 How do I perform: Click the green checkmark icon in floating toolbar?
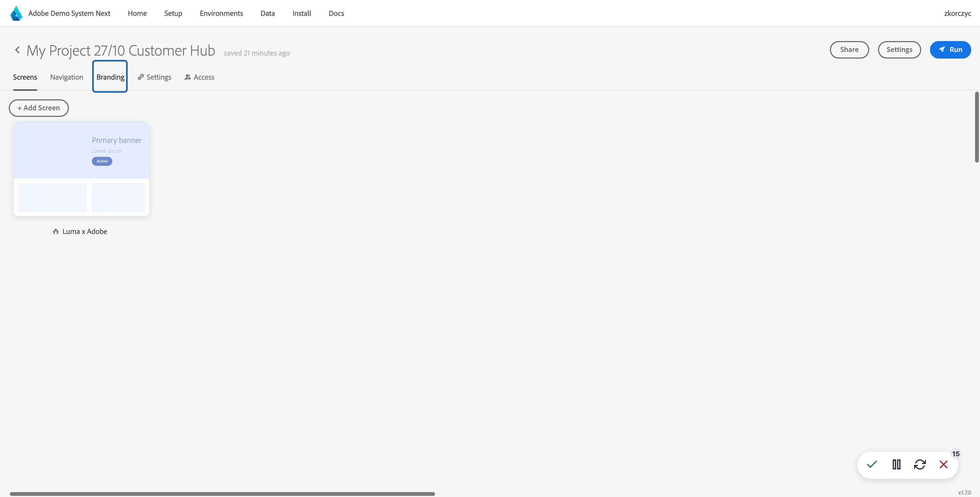click(872, 464)
